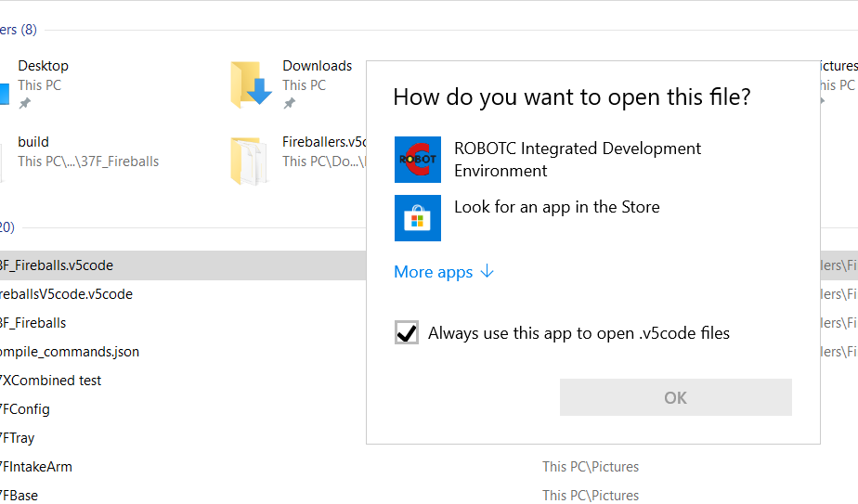This screenshot has width=858, height=504.
Task: Choose Look for an app in the Store
Action: (556, 207)
